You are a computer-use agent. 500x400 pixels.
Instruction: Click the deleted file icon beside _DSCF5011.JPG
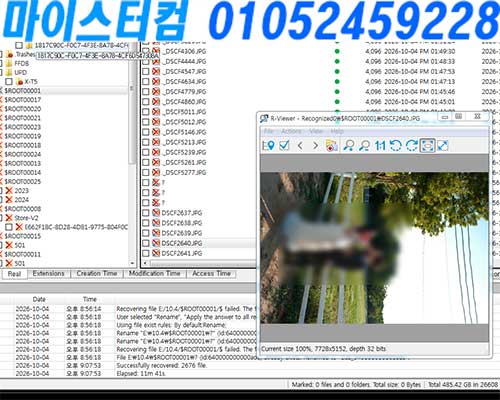pyautogui.click(x=156, y=112)
